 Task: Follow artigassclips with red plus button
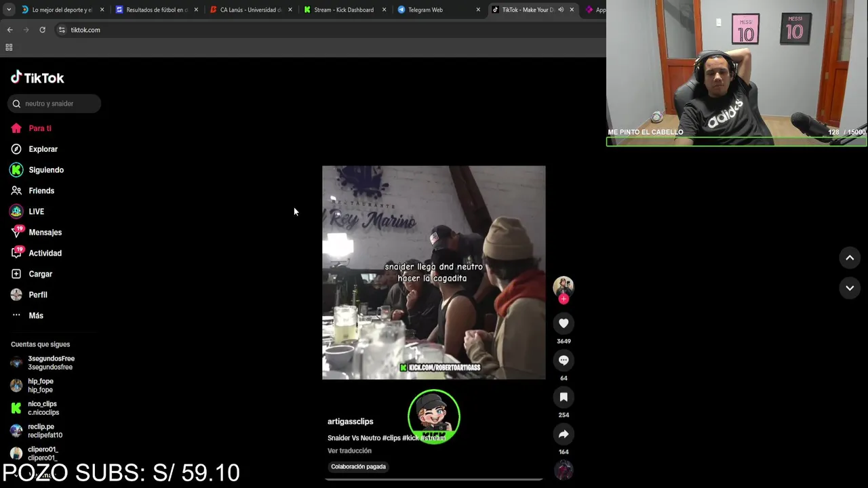point(564,299)
